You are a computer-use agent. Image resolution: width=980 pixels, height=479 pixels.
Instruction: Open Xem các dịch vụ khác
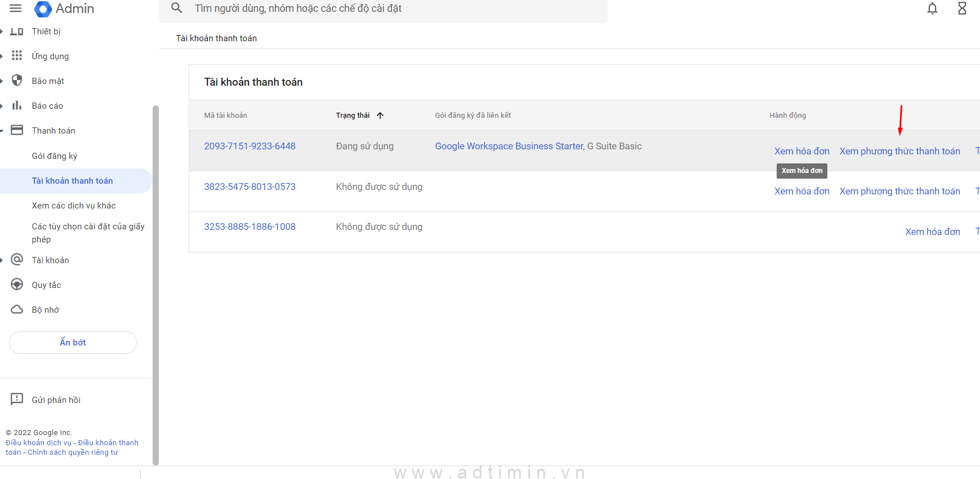point(74,206)
